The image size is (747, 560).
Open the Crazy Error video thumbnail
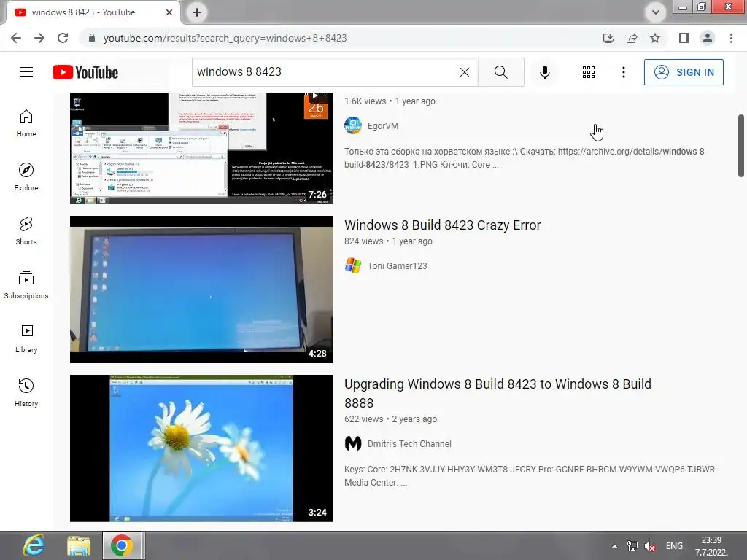pyautogui.click(x=201, y=289)
